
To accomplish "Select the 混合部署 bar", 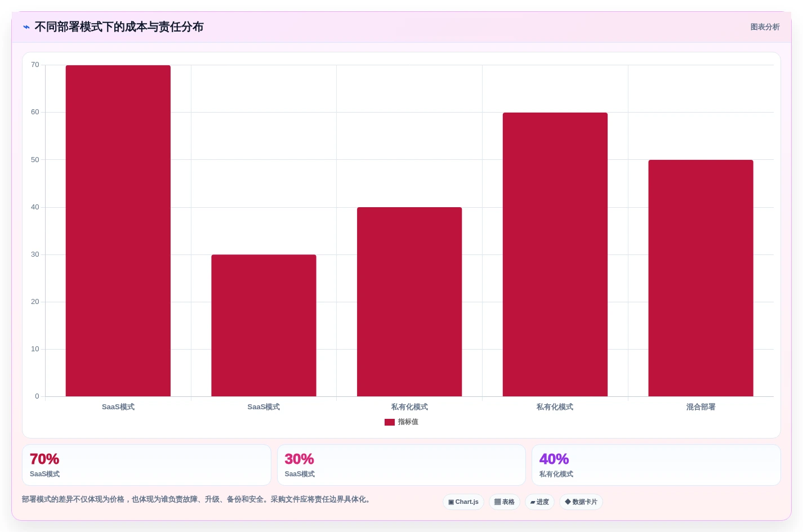I will pyautogui.click(x=701, y=278).
